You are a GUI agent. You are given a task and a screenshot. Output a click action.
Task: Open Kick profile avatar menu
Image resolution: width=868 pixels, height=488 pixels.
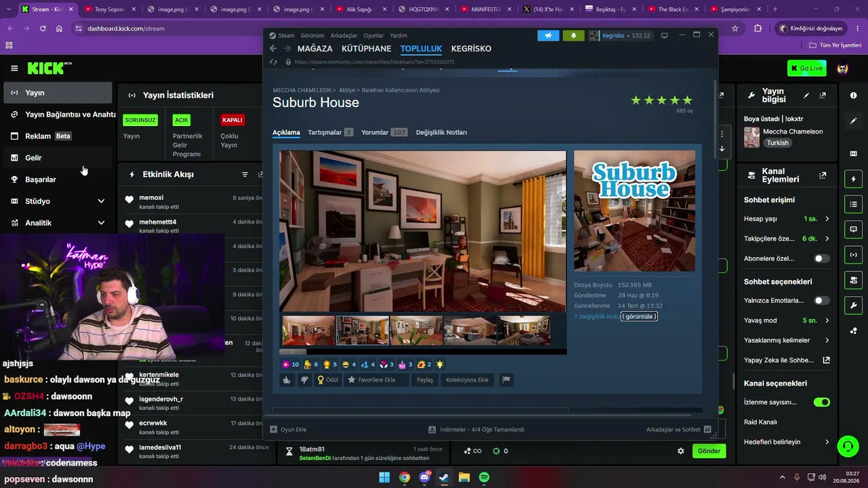point(842,68)
